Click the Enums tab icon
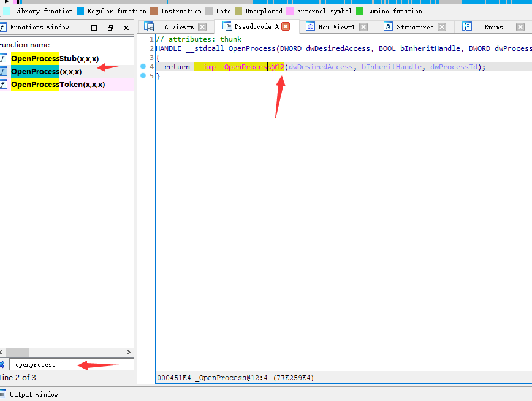This screenshot has height=401, width=532. (x=467, y=26)
